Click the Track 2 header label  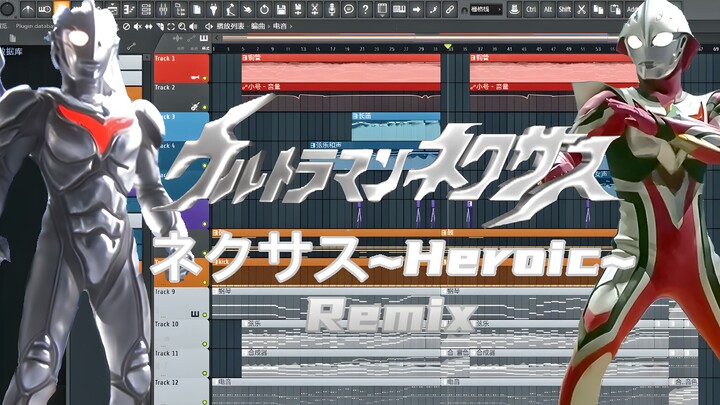pyautogui.click(x=165, y=87)
